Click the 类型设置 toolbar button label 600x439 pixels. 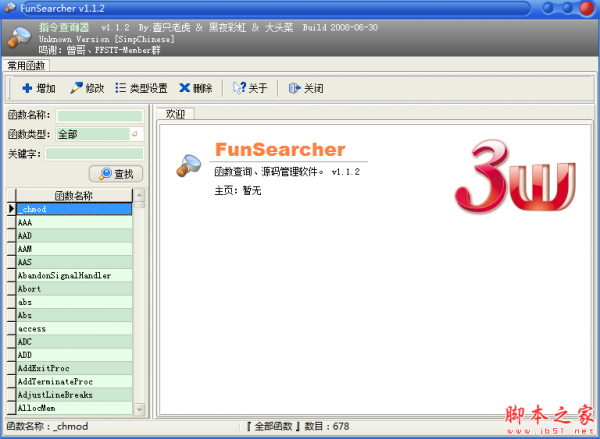tap(148, 88)
